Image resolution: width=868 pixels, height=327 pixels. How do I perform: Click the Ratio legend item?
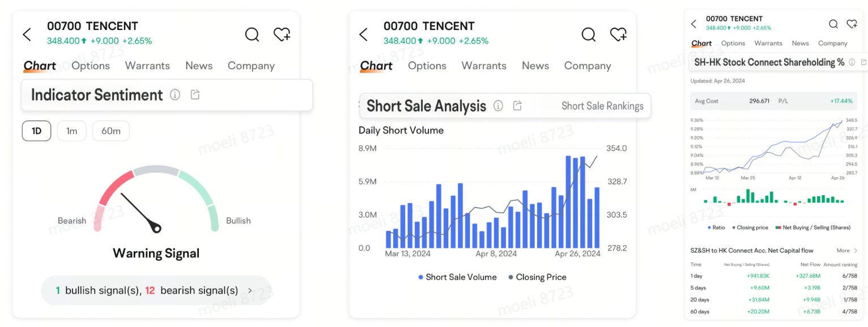[x=716, y=227]
